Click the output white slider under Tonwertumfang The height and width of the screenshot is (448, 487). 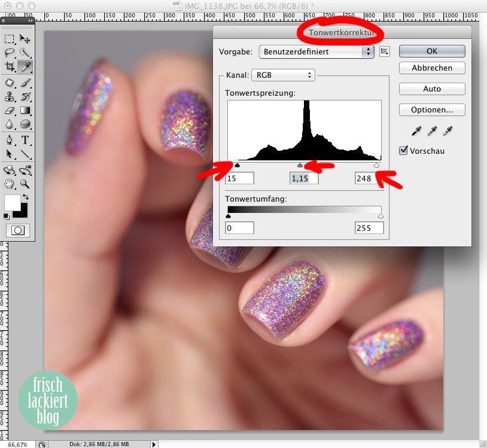click(x=381, y=216)
